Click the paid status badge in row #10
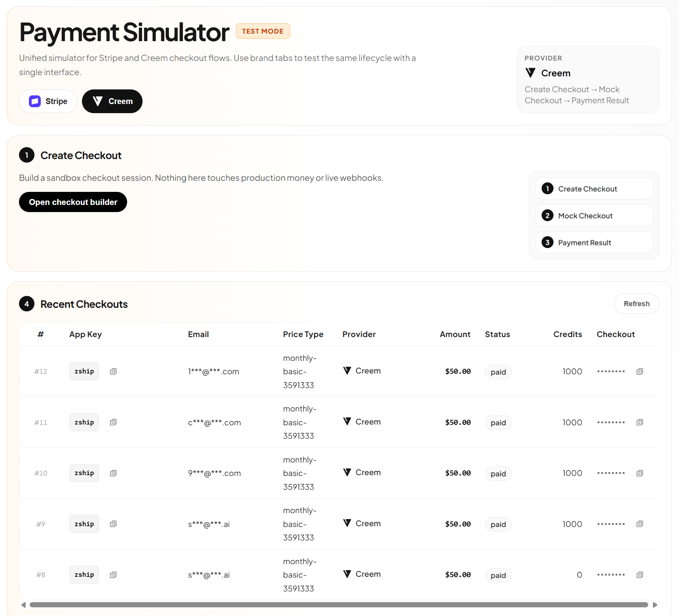Image resolution: width=679 pixels, height=616 pixels. tap(498, 474)
